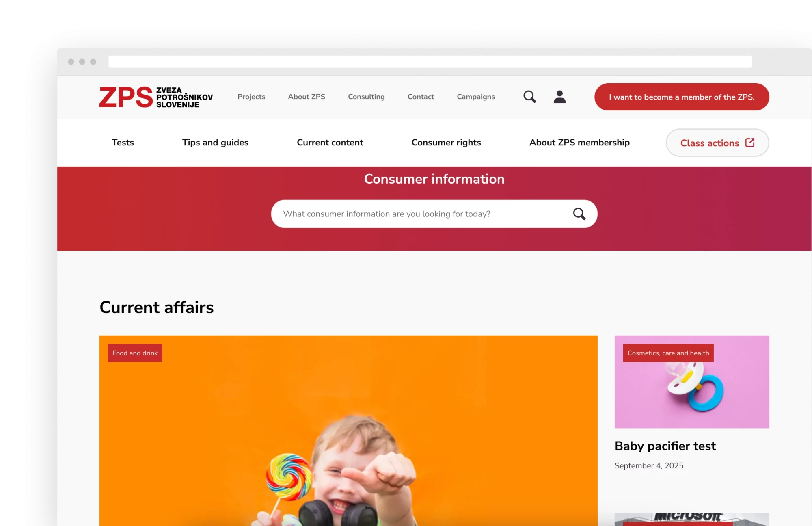Image resolution: width=812 pixels, height=526 pixels.
Task: Focus the consumer information search field
Action: 434,214
